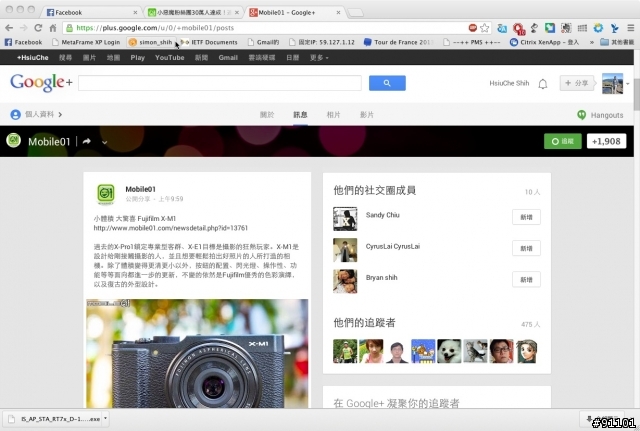This screenshot has height=431, width=640.
Task: Click in the Google+ search field
Action: [x=220, y=83]
